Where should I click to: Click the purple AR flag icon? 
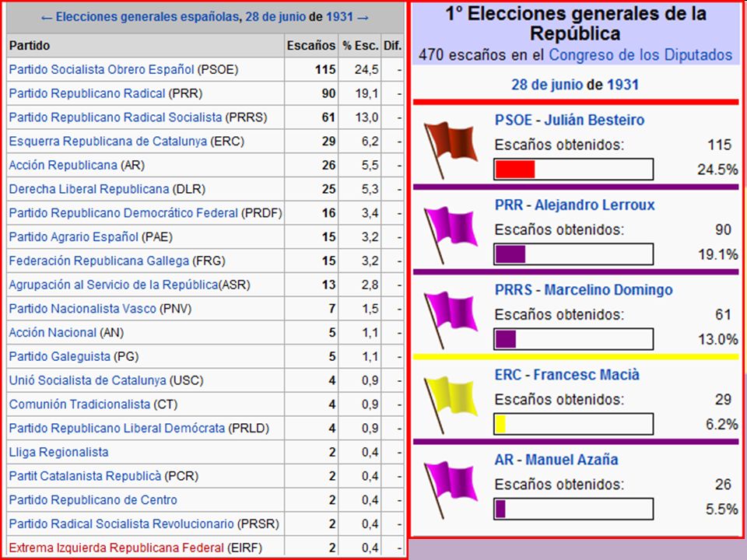[x=451, y=489]
